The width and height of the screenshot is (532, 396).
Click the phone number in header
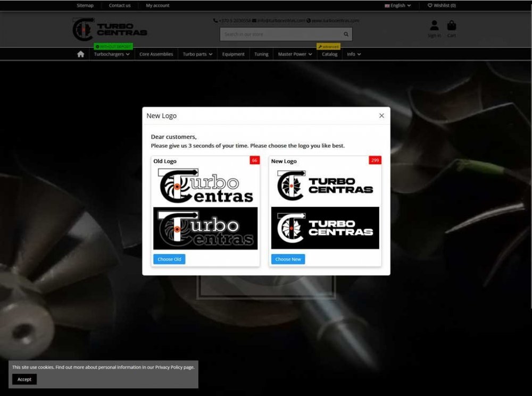tap(232, 21)
